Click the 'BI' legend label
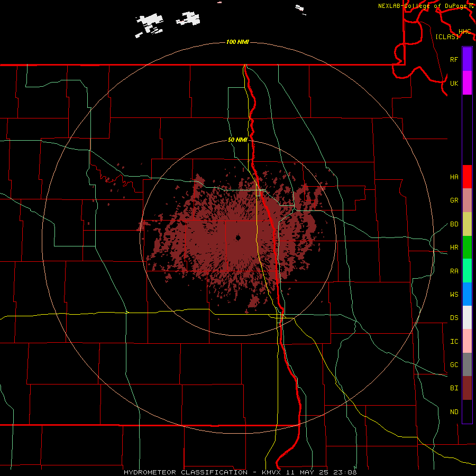Viewport: 476px width, 476px height. [x=454, y=388]
